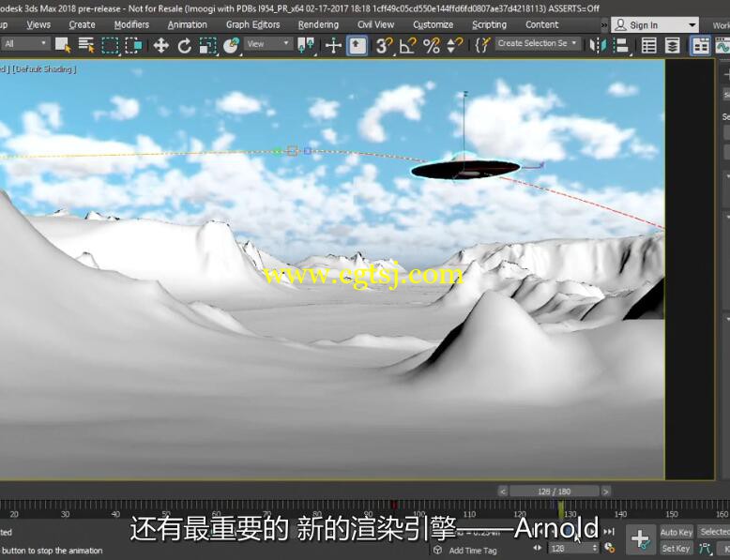Image resolution: width=730 pixels, height=560 pixels.
Task: Toggle Spinner Snap on the toolbar
Action: [x=455, y=45]
